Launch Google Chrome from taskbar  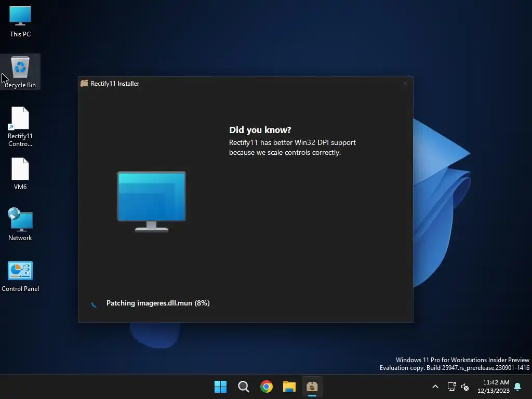click(267, 387)
